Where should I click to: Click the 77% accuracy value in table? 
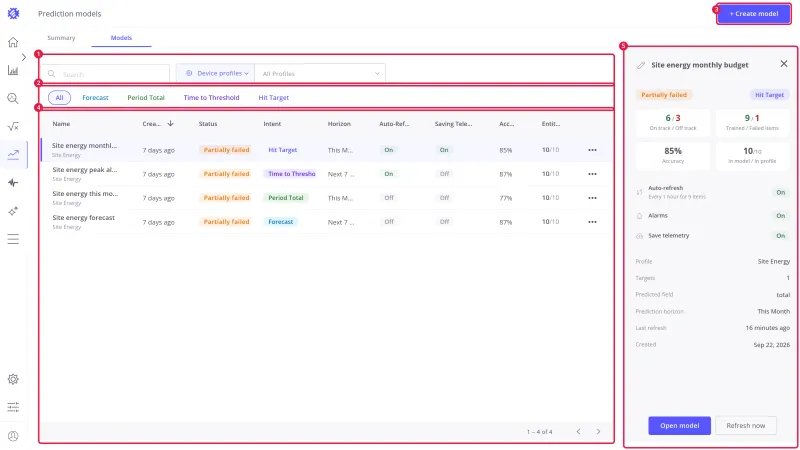click(x=506, y=198)
